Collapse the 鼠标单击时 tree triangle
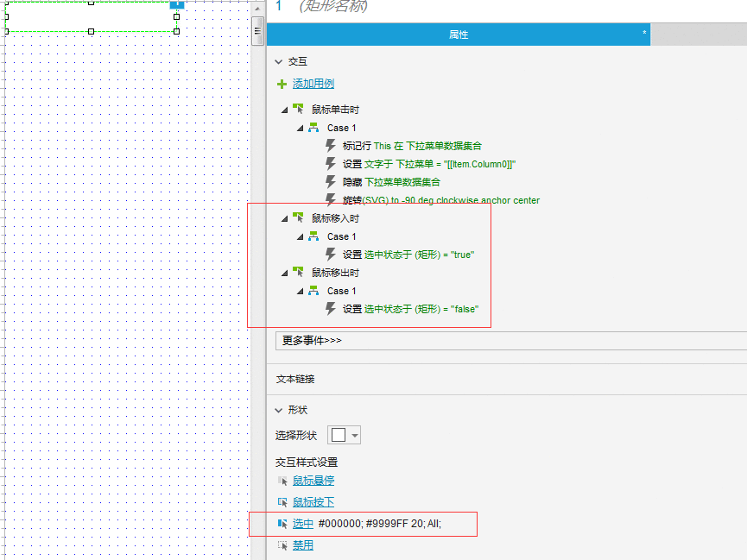The width and height of the screenshot is (747, 560). (x=284, y=110)
